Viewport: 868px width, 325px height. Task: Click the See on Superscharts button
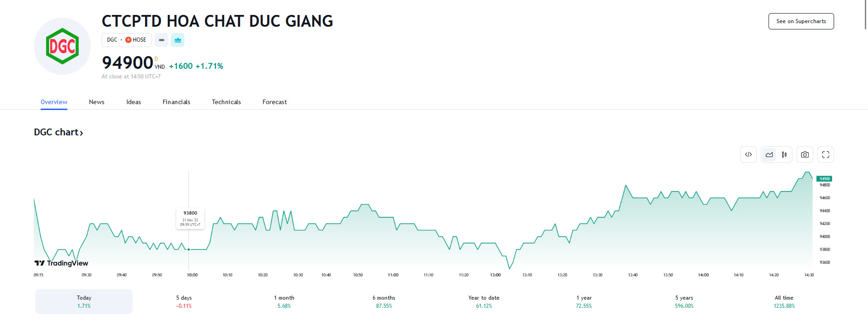click(801, 21)
